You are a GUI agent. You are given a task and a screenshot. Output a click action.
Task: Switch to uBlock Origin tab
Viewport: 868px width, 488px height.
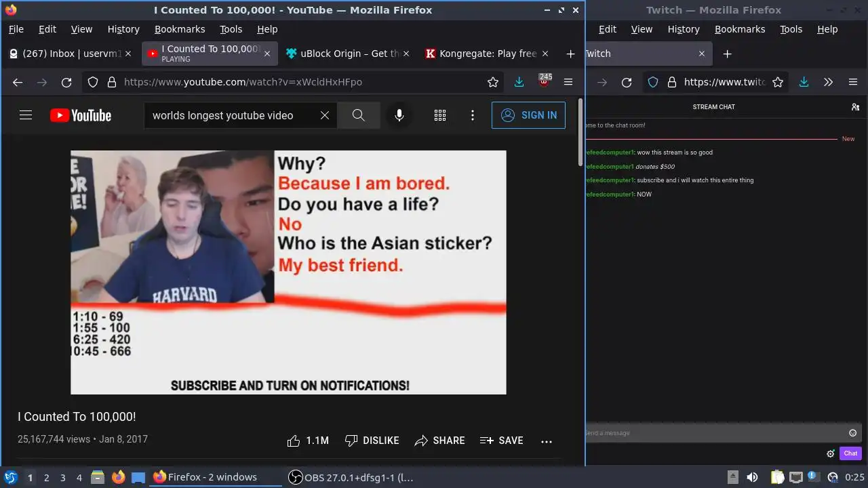click(346, 54)
